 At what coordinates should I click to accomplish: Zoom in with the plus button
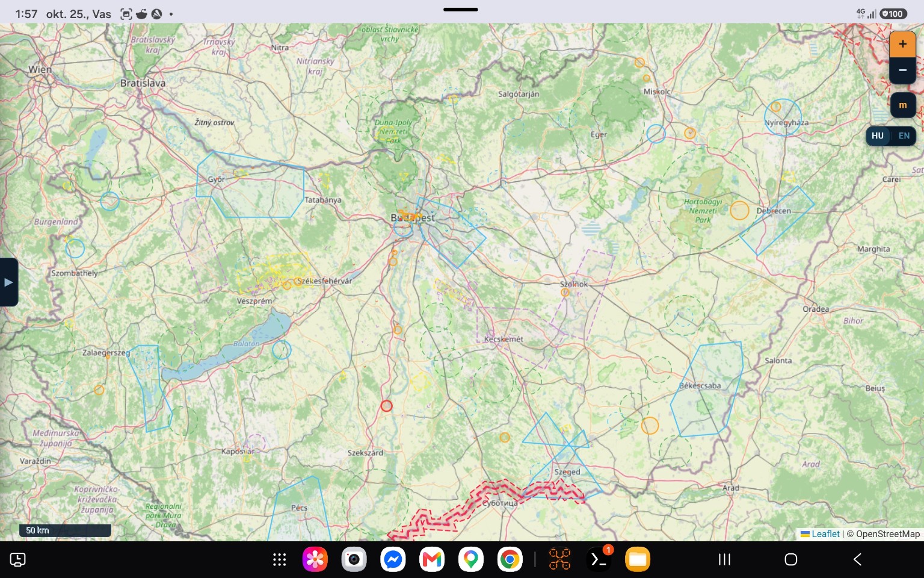tap(902, 44)
